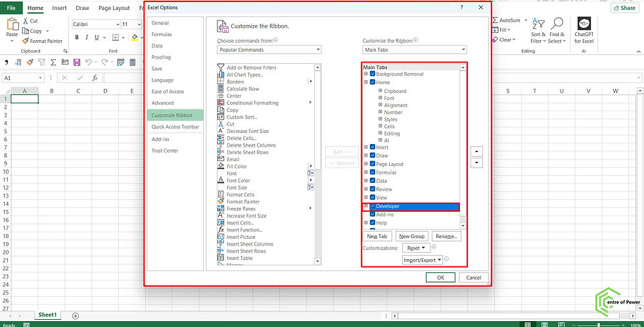Apply Underline formatting in the ribbon
The height and width of the screenshot is (327, 644).
tap(97, 38)
